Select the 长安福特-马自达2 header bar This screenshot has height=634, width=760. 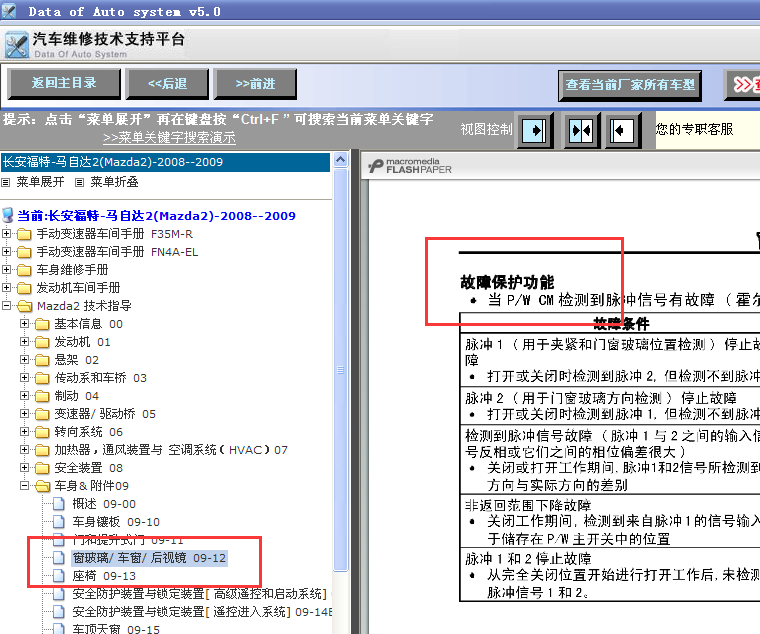pos(165,162)
